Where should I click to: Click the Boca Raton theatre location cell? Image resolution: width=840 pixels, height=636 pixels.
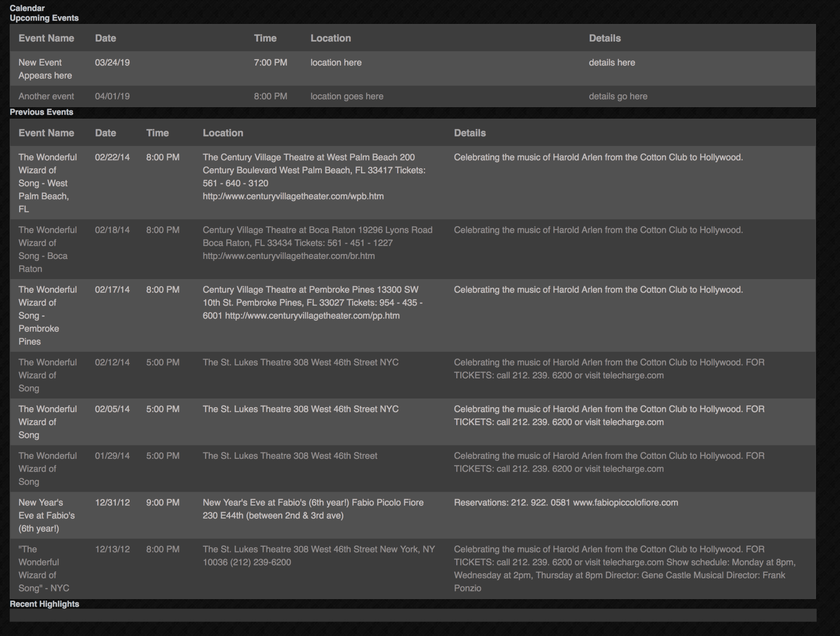tap(318, 243)
